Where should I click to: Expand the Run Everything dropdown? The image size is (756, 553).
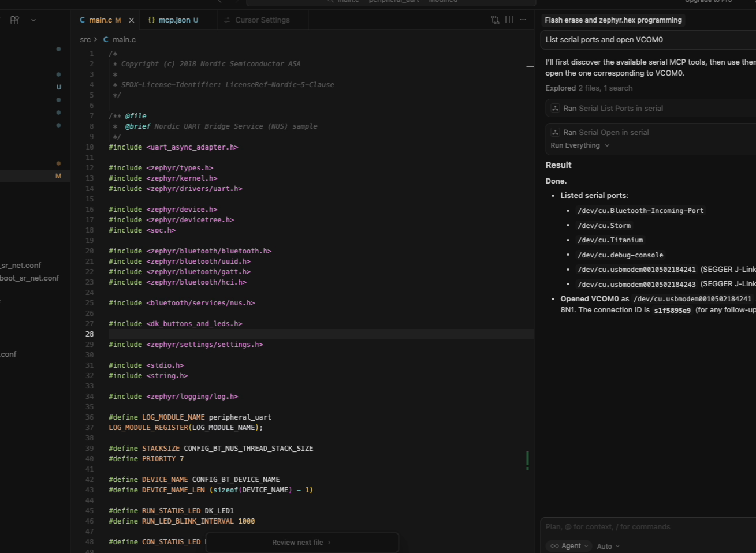click(x=580, y=145)
